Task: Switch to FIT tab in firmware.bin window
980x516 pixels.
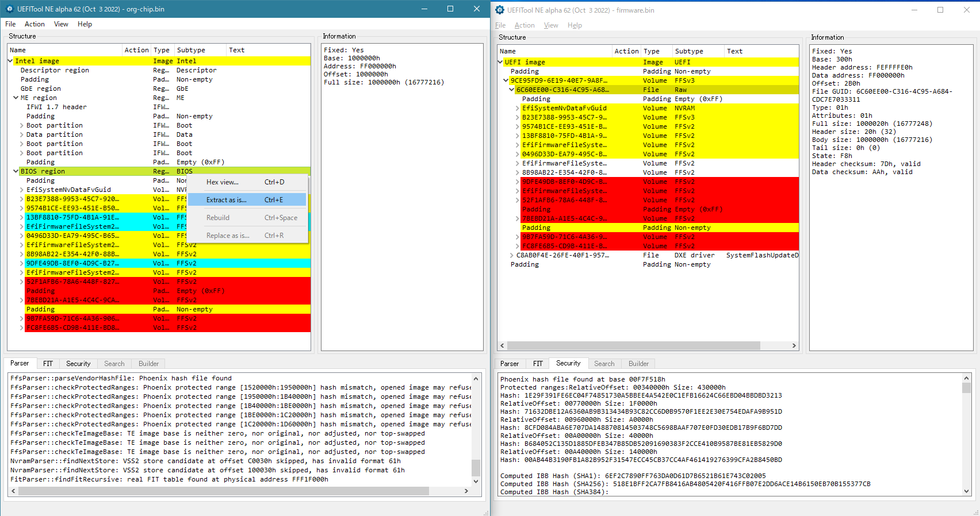Action: coord(538,364)
